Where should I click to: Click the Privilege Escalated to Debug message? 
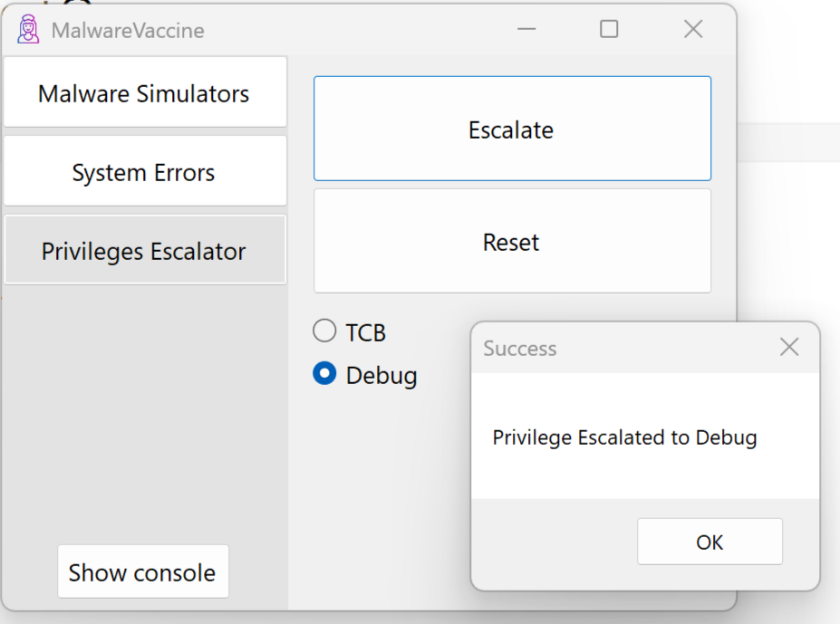624,438
